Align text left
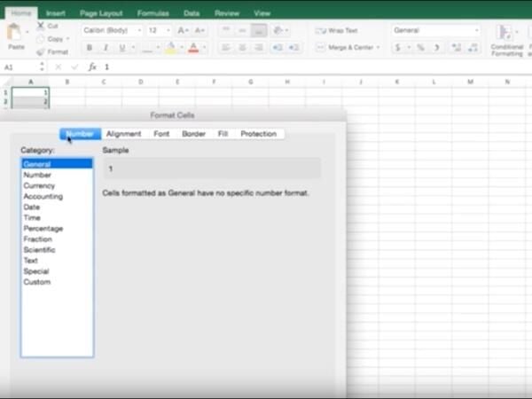This screenshot has width=532, height=399. (x=226, y=48)
